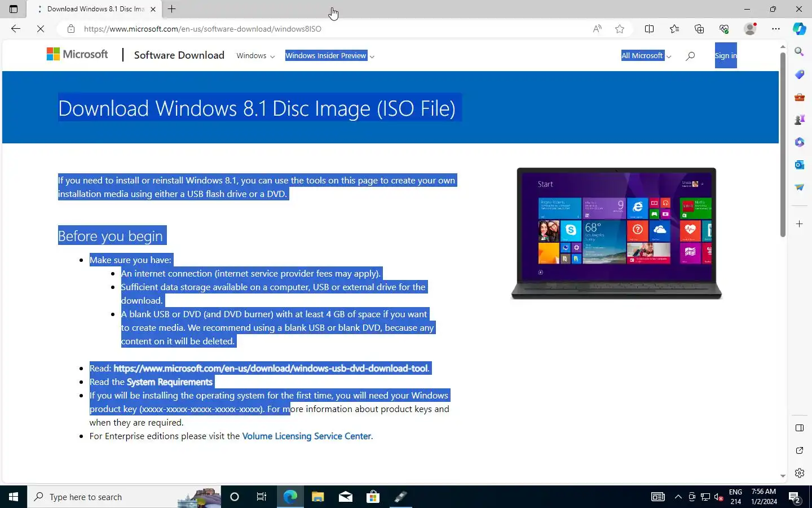Image resolution: width=812 pixels, height=508 pixels.
Task: Open the clock showing 7:56 AM
Action: tap(764, 497)
